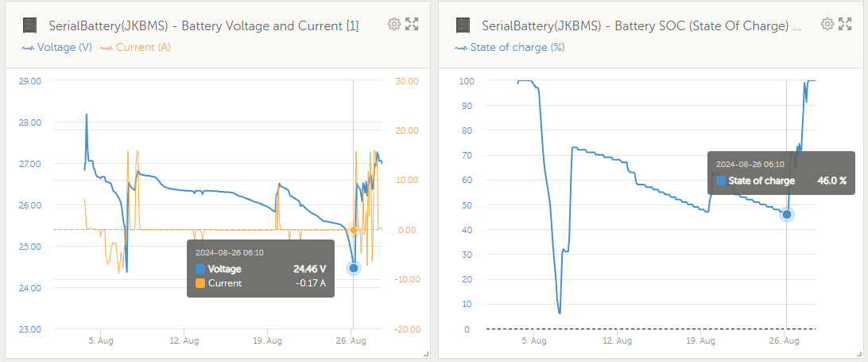This screenshot has width=868, height=362.
Task: Click resize handle corner of Voltage widget
Action: tap(426, 354)
